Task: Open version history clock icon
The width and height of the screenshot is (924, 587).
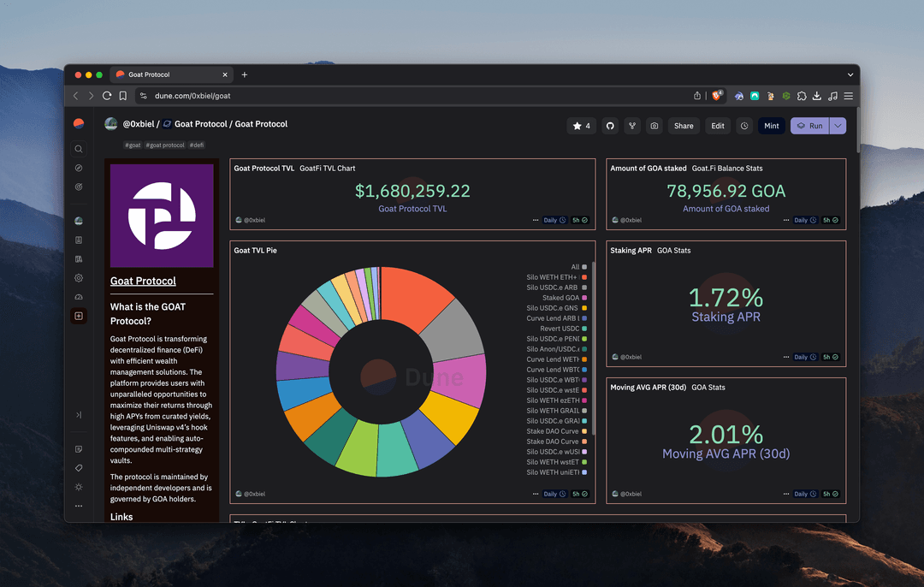Action: tap(744, 126)
